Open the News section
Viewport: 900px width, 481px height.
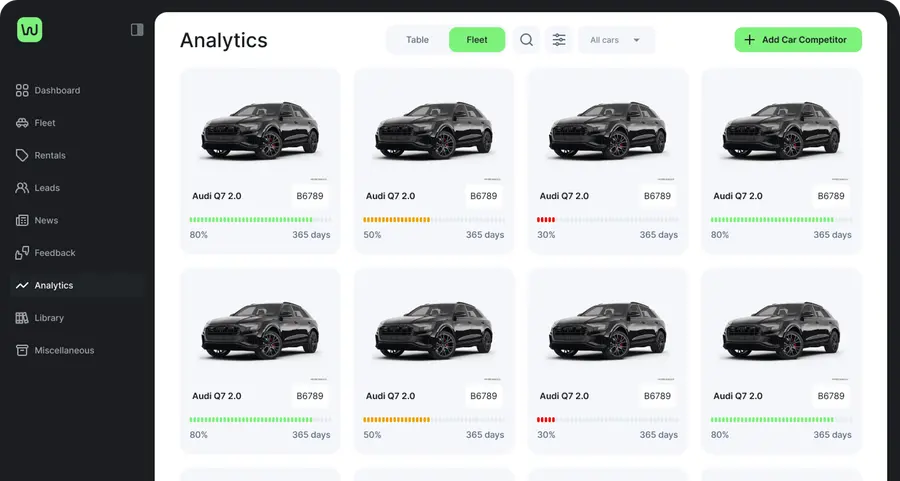(77, 220)
